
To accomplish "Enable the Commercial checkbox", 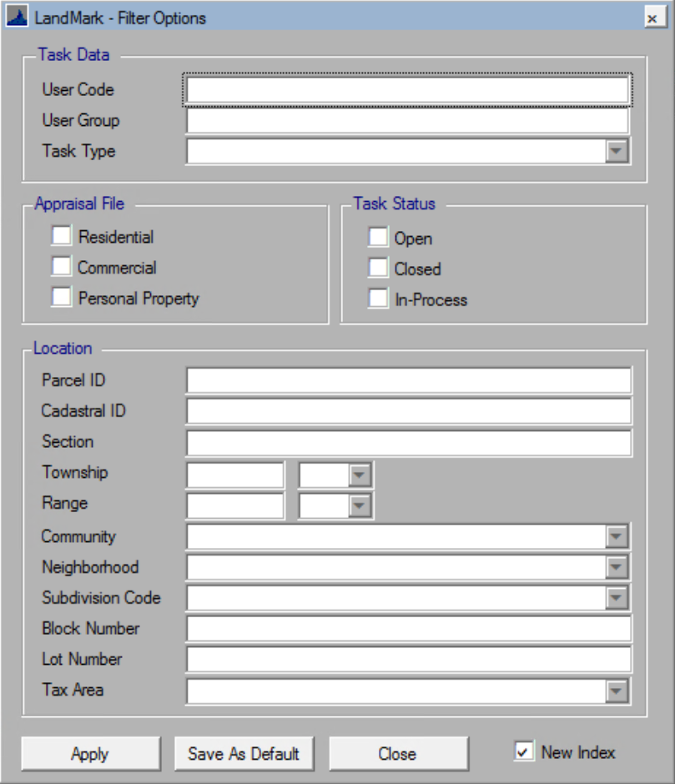I will pos(60,268).
